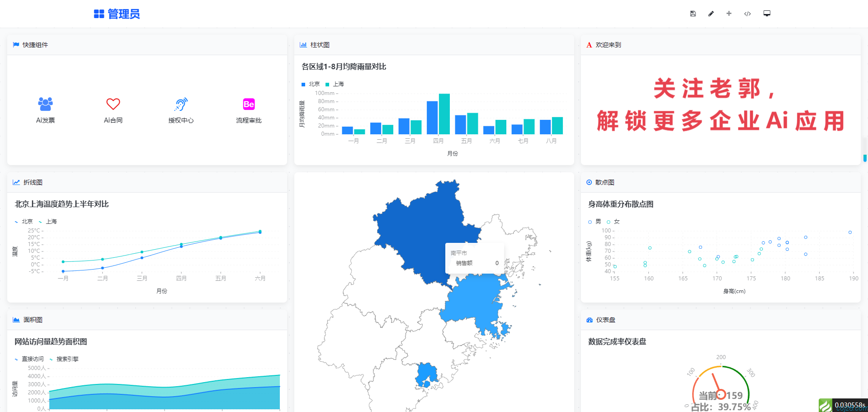Click the pencil edit icon

click(711, 14)
